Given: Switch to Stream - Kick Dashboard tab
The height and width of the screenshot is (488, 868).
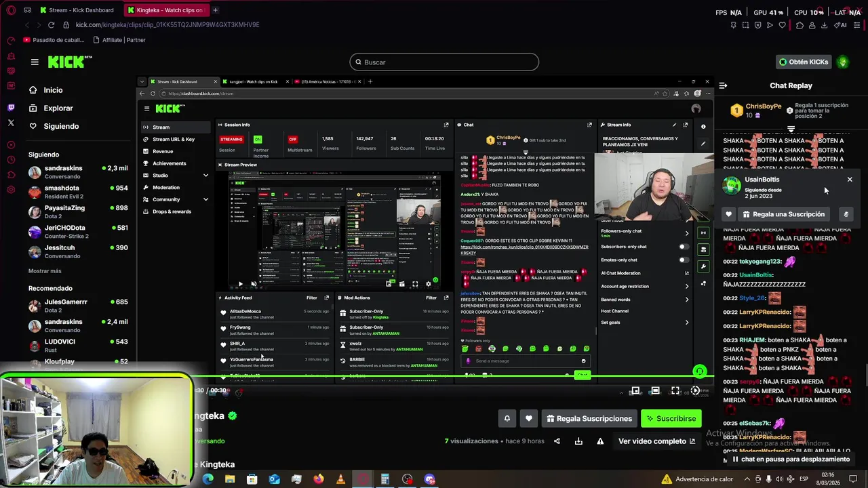Looking at the screenshot, I should click(x=78, y=10).
